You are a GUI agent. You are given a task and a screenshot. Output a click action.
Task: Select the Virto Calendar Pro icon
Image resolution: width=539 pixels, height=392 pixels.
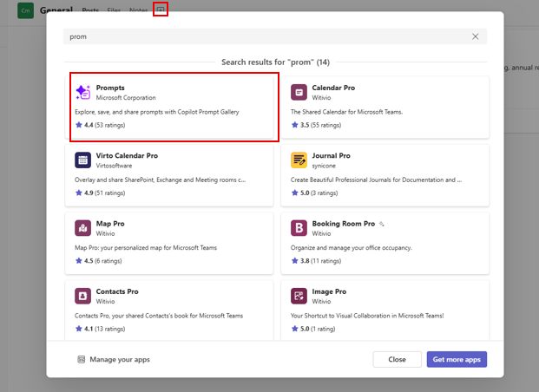point(82,160)
